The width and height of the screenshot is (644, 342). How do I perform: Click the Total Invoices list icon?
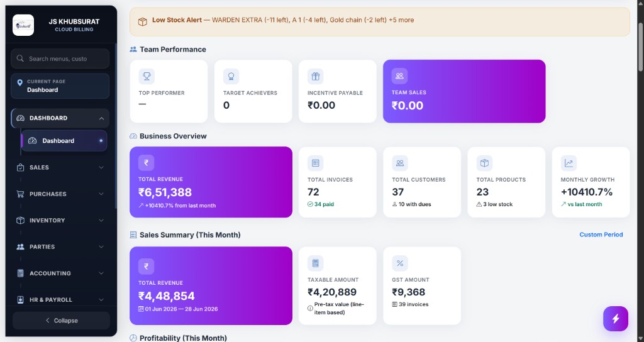316,163
